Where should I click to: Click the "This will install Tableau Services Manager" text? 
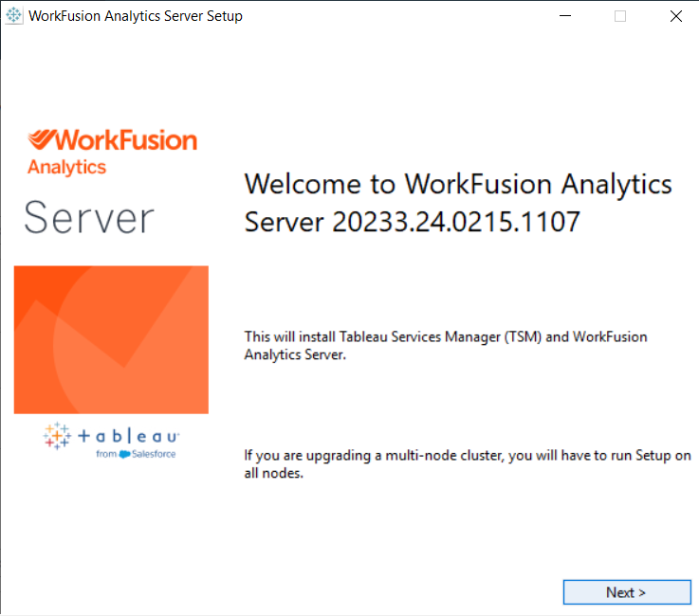pyautogui.click(x=446, y=345)
